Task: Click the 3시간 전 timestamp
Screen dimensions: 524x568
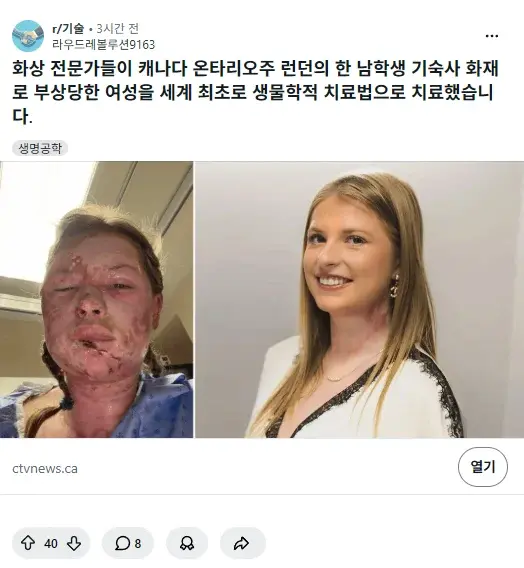Action: 117,28
